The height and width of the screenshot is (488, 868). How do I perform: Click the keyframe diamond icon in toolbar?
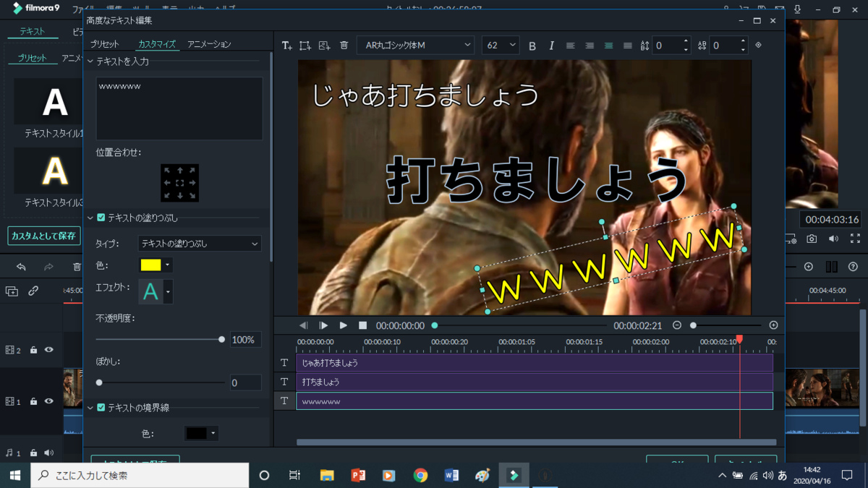(x=758, y=45)
